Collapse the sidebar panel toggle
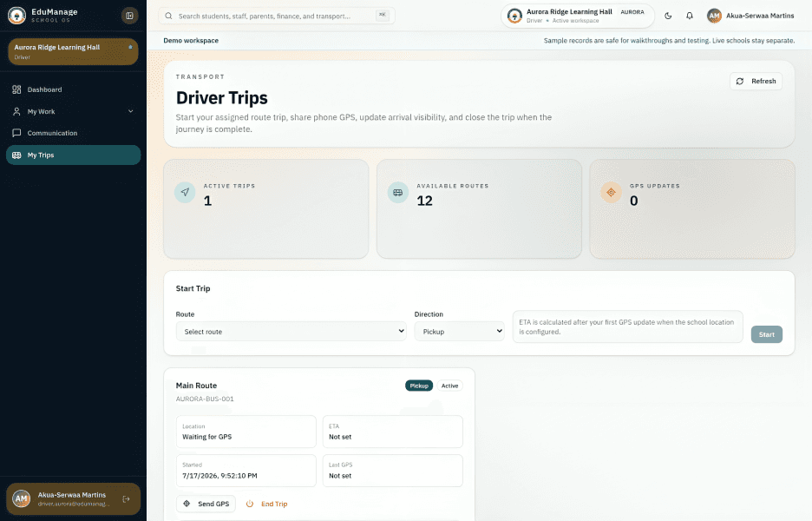Screen dimensions: 812x521 click(129, 16)
